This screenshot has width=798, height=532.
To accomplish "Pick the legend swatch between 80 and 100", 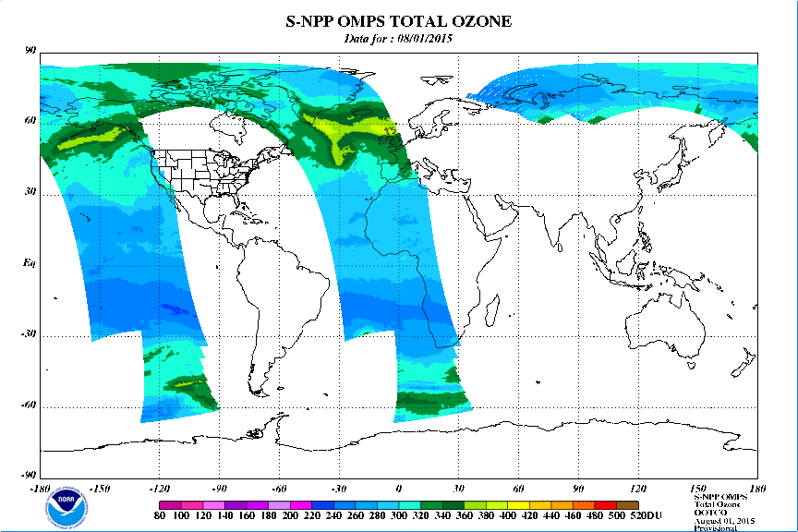I will click(x=170, y=505).
